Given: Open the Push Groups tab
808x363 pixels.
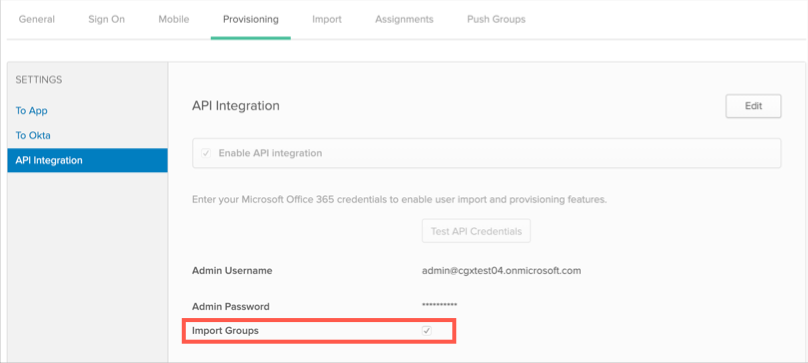Looking at the screenshot, I should click(x=496, y=20).
